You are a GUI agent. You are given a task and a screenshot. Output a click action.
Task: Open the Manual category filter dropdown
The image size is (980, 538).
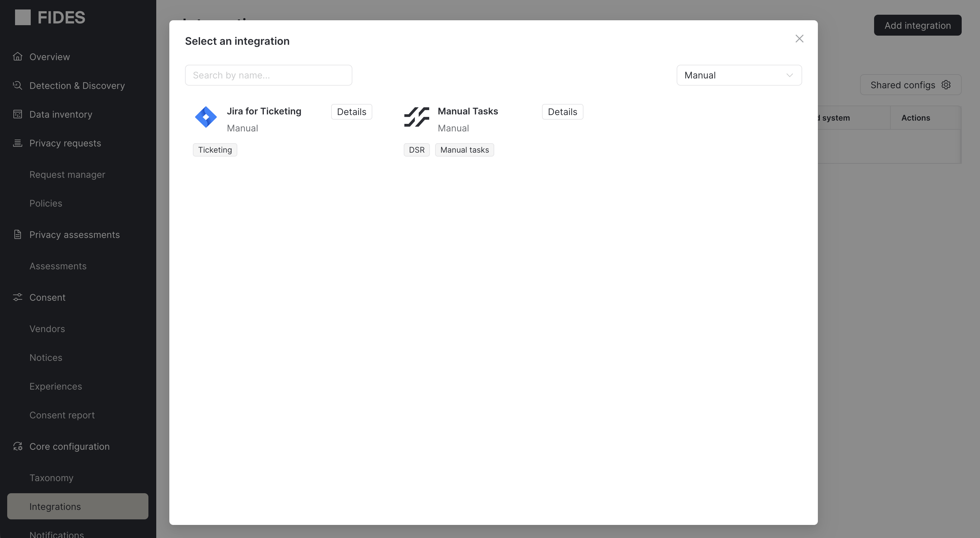(738, 75)
